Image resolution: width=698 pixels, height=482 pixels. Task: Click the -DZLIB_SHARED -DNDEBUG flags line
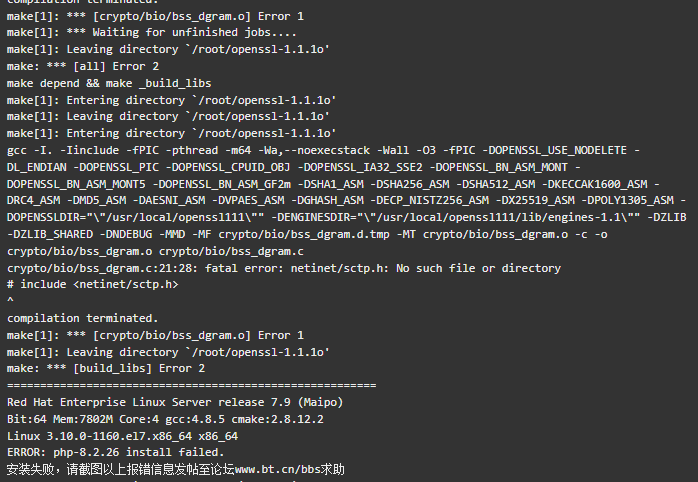pyautogui.click(x=307, y=235)
